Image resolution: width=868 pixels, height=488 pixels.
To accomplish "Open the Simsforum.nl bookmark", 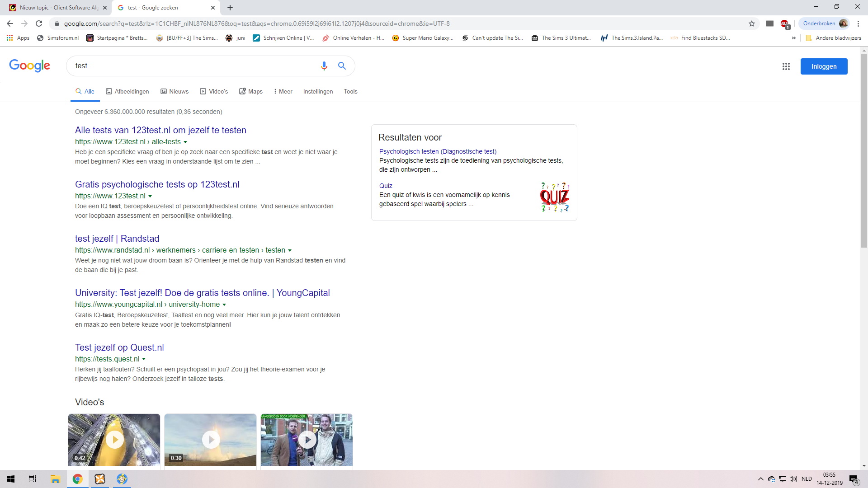I will (58, 38).
